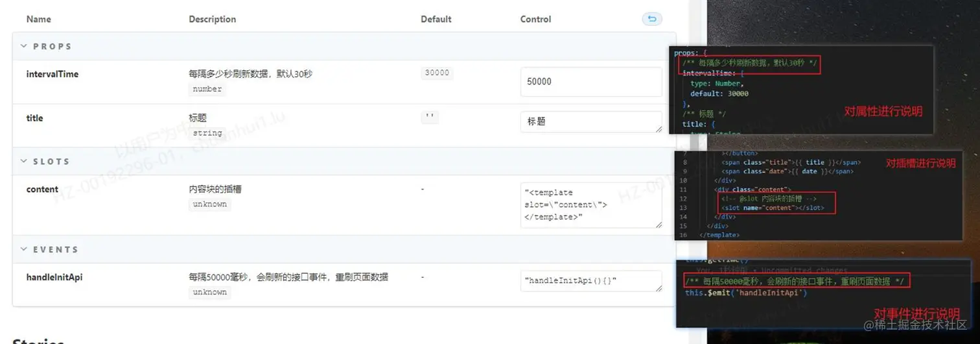Click code line 'type: Number,'
Viewport: 980px width, 344px height.
click(x=716, y=84)
